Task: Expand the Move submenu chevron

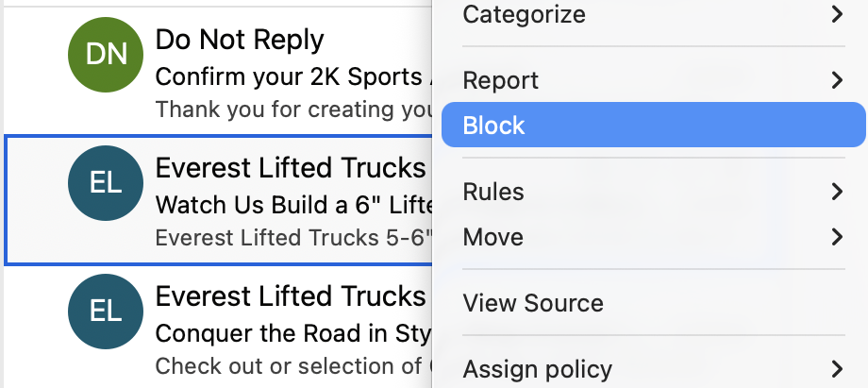Action: coord(836,237)
